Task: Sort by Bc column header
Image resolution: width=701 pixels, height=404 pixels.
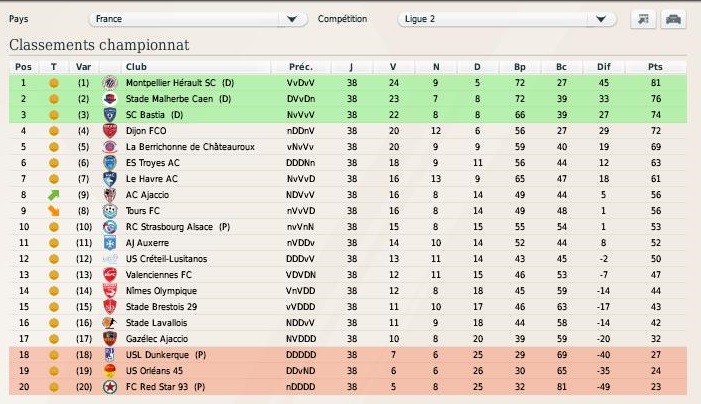Action: tap(562, 67)
